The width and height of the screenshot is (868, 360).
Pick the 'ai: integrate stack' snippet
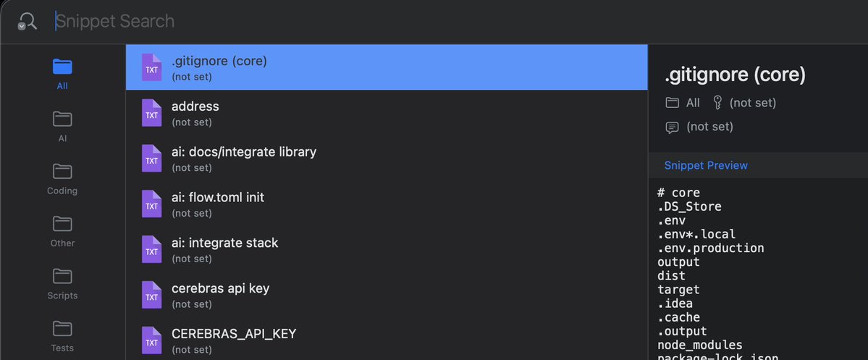click(x=387, y=250)
